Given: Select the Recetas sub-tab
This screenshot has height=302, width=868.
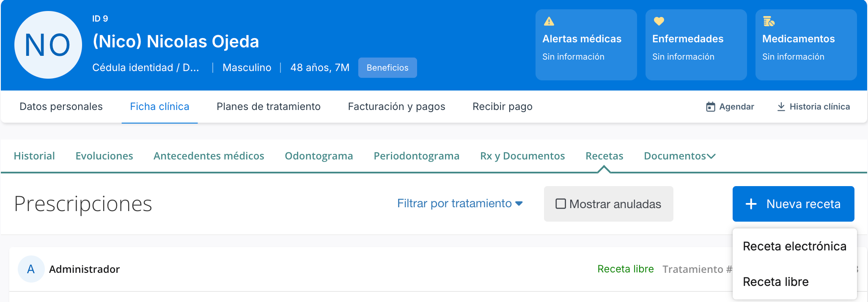Looking at the screenshot, I should coord(604,156).
